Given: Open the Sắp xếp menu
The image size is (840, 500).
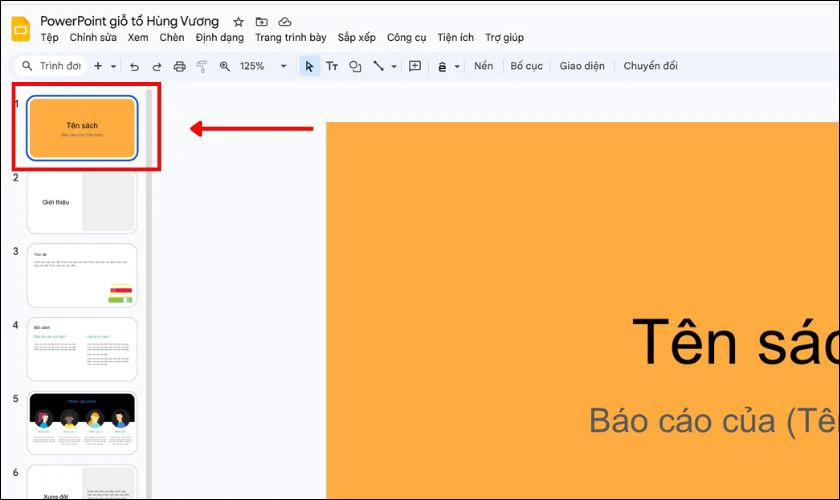Looking at the screenshot, I should click(356, 38).
